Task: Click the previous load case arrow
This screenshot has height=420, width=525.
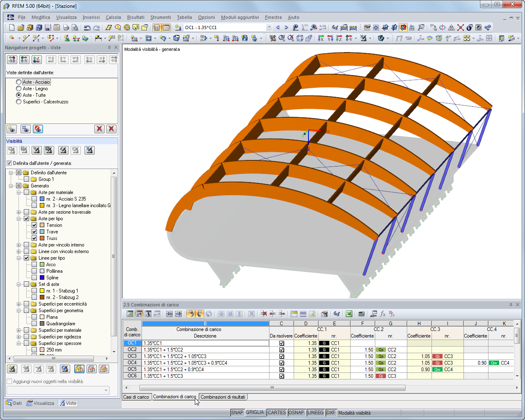Action: 278,27
